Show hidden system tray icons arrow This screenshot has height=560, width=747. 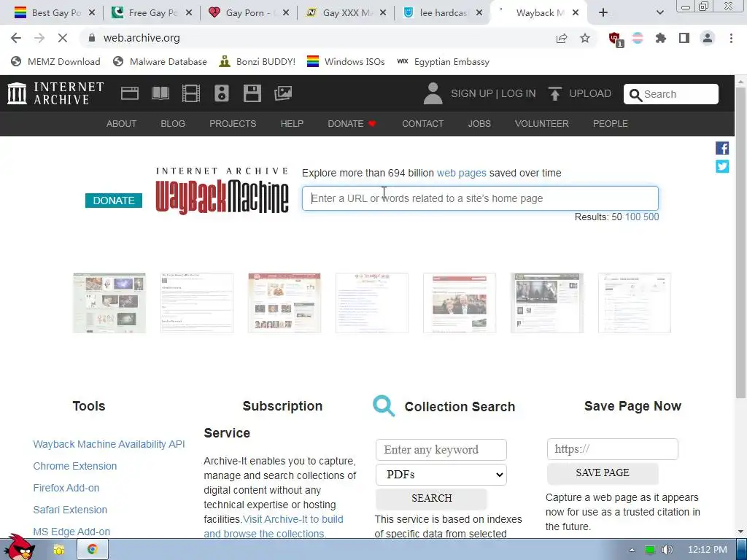coord(632,550)
